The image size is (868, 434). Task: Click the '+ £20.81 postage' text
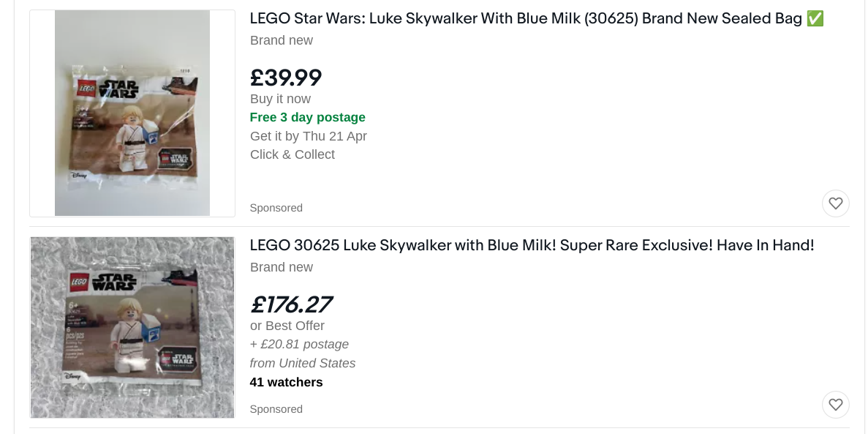299,344
